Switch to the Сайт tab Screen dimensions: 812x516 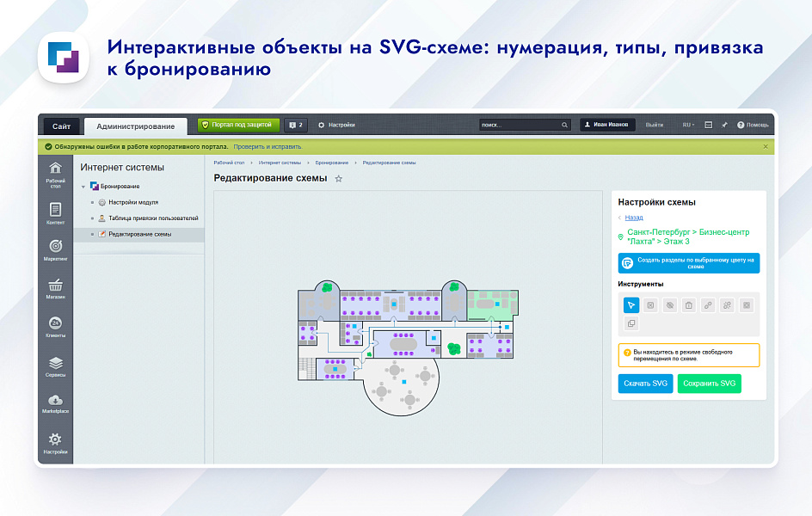[61, 126]
